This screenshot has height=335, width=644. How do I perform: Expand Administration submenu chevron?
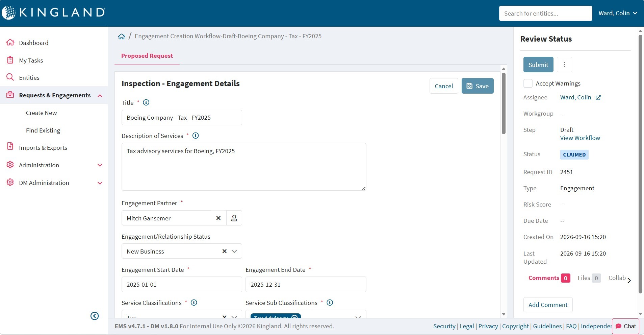tap(100, 165)
